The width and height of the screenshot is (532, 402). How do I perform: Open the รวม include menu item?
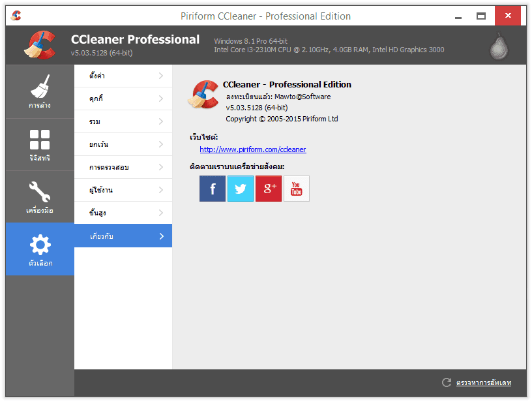tap(123, 121)
